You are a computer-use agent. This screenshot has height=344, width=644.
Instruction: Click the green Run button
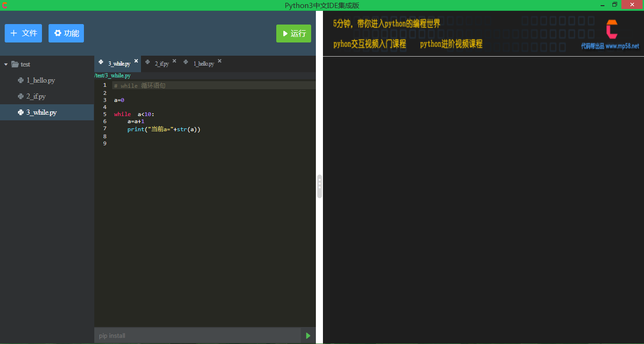point(293,34)
